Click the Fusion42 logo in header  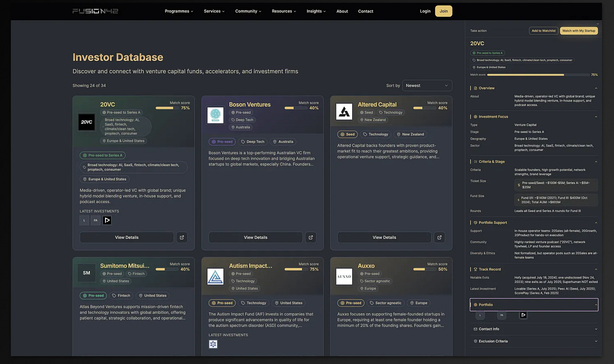click(95, 11)
